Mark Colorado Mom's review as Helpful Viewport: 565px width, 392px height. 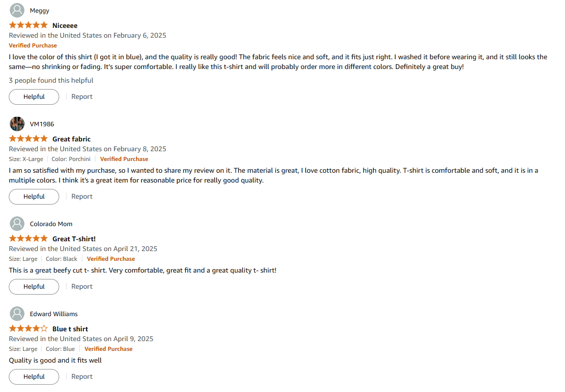[34, 287]
